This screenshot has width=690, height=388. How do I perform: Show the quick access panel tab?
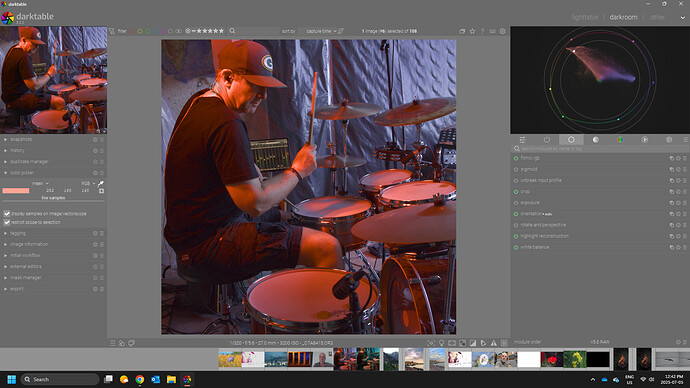click(522, 139)
